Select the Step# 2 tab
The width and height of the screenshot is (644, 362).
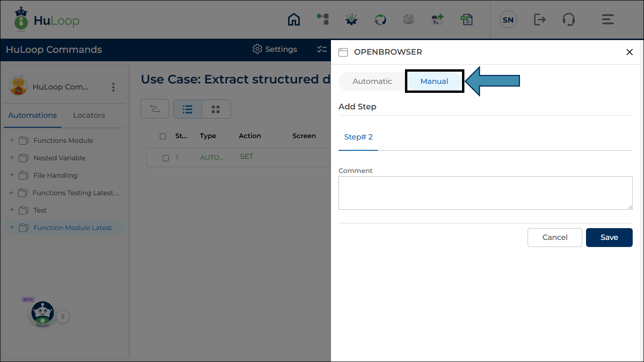click(x=358, y=137)
